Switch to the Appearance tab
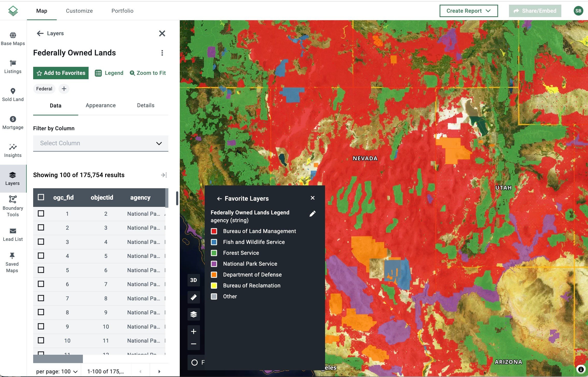This screenshot has height=377, width=588. 101,105
